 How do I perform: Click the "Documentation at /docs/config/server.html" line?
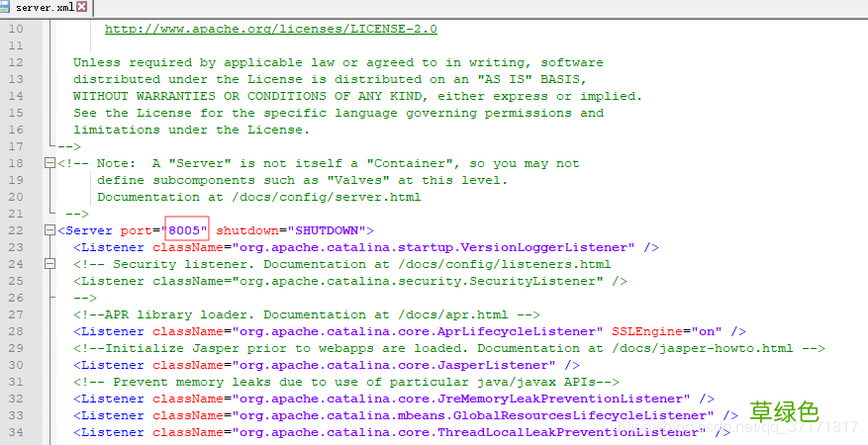tap(259, 197)
